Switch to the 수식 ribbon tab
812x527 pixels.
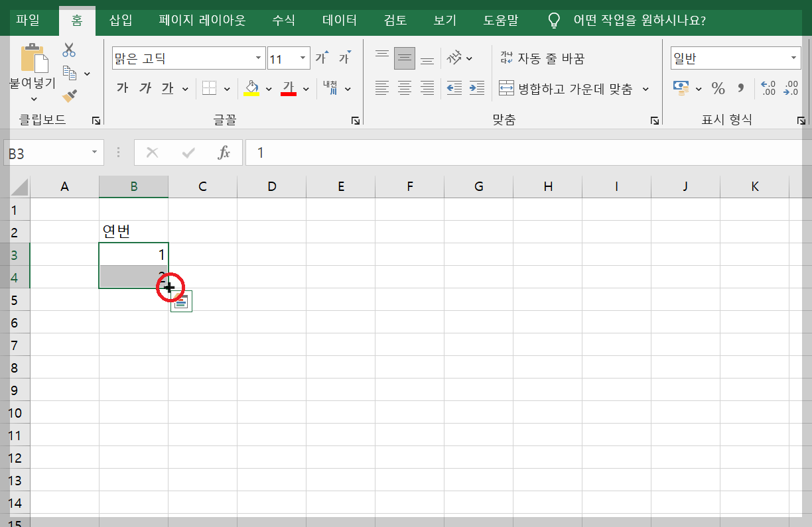click(283, 21)
